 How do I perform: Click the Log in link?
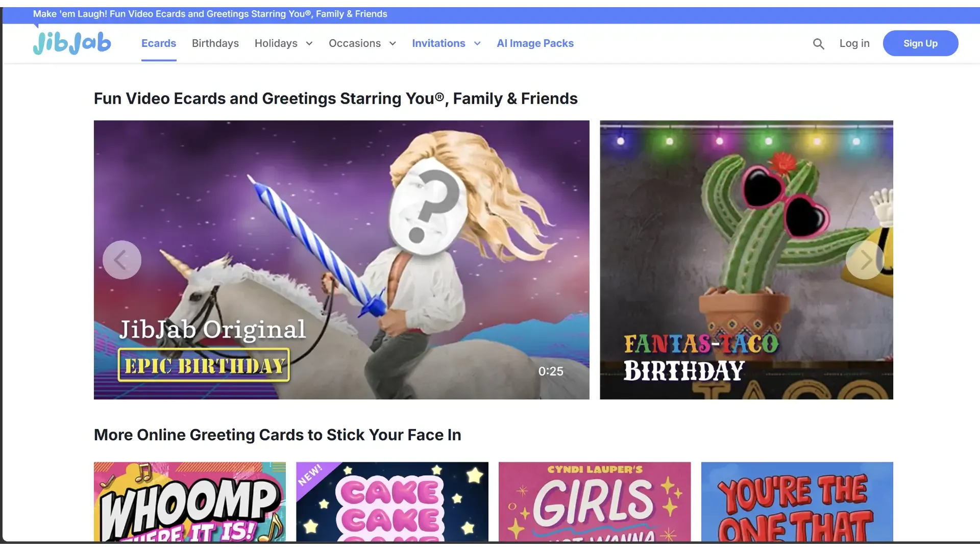click(x=854, y=43)
